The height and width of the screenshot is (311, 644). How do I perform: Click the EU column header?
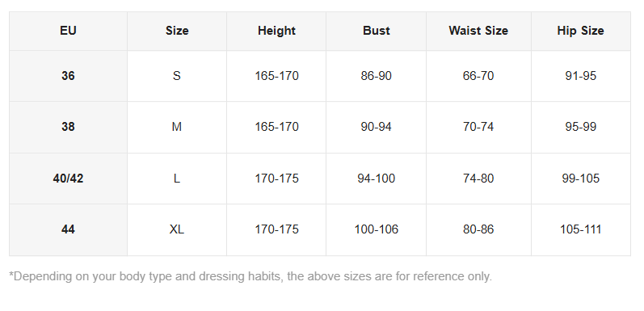click(x=68, y=31)
